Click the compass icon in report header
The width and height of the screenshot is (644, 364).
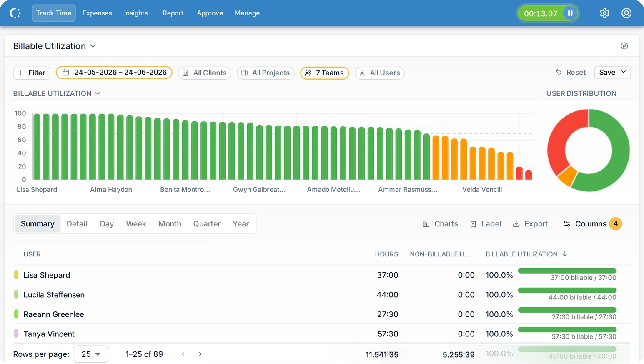point(624,46)
